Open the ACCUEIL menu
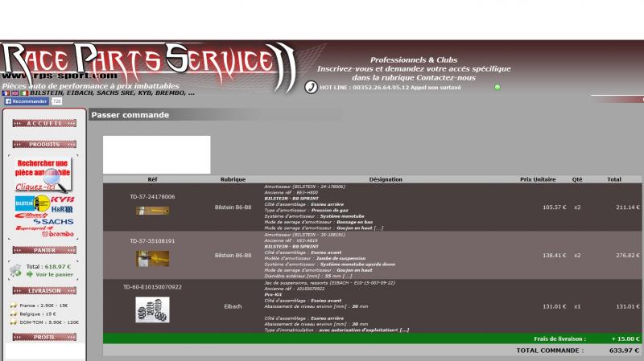 44,124
